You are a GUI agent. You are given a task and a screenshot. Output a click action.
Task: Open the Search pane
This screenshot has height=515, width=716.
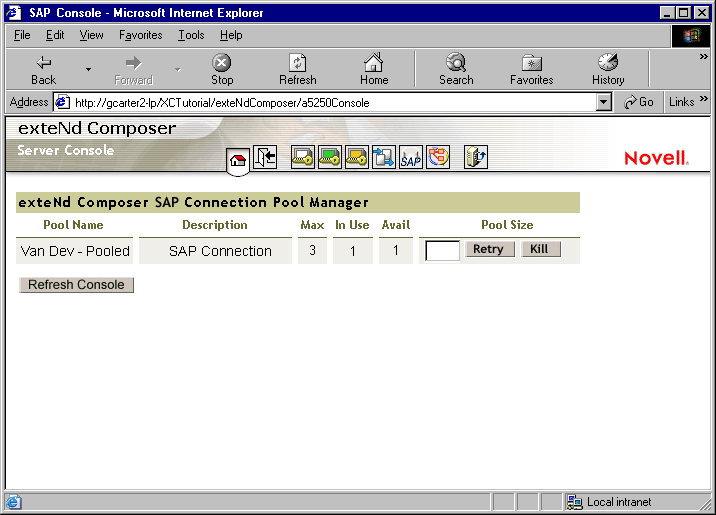456,70
